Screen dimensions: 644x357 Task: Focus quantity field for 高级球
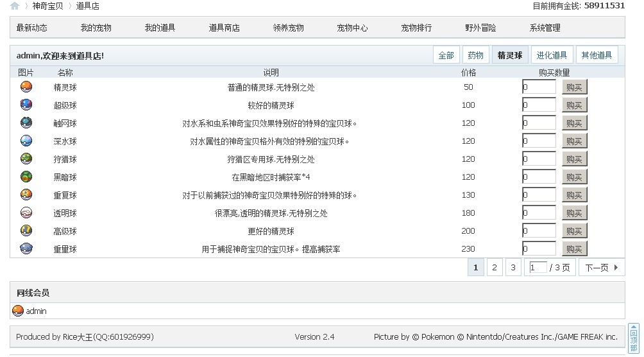539,231
